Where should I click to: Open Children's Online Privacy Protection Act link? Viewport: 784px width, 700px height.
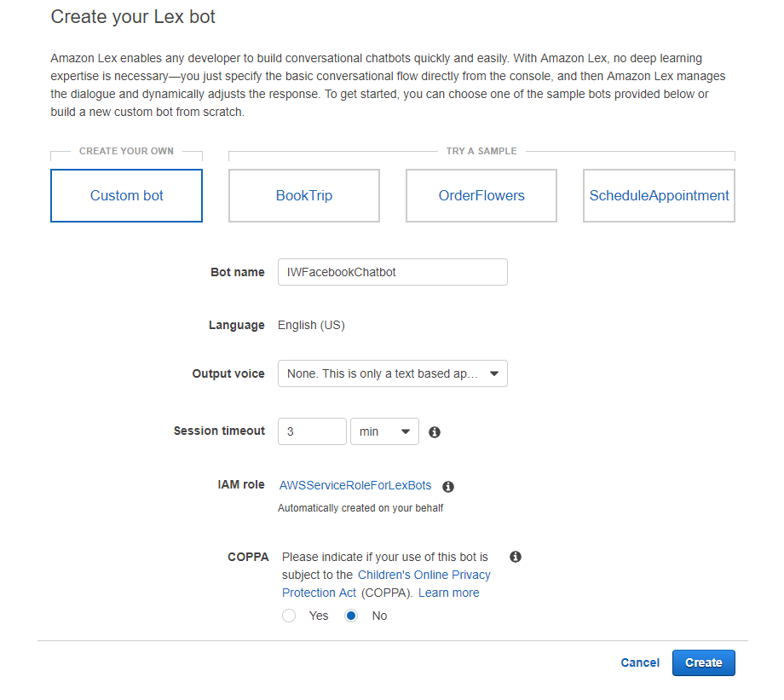(386, 584)
